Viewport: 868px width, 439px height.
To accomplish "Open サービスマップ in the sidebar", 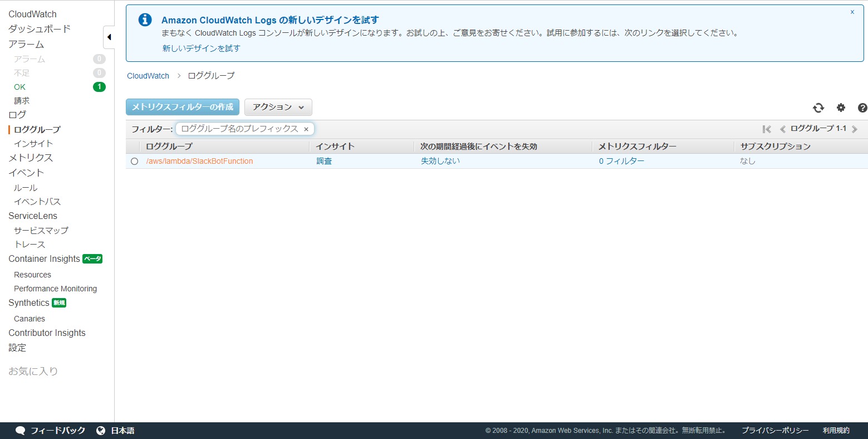I will (x=41, y=230).
